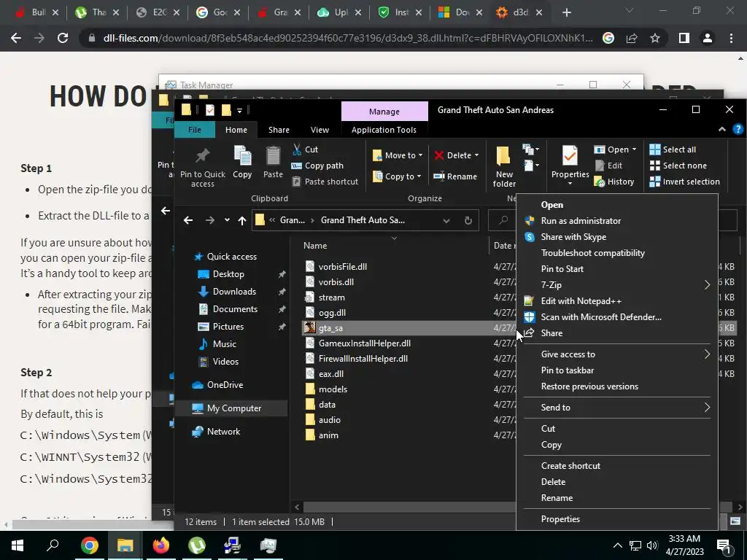Click the Edit ribbon button

[x=609, y=166]
